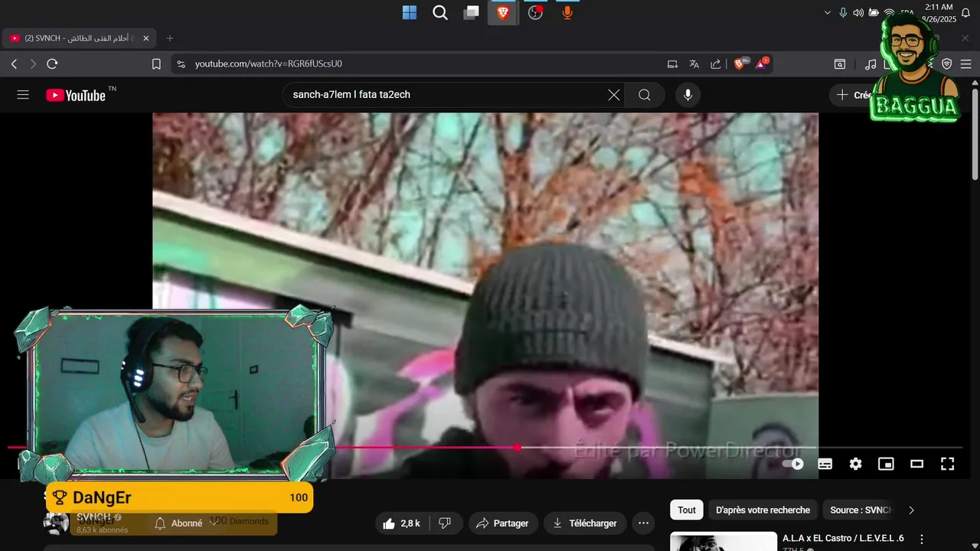Click Brave browser taskbar icon
Screen dimensions: 980x551
coord(503,12)
